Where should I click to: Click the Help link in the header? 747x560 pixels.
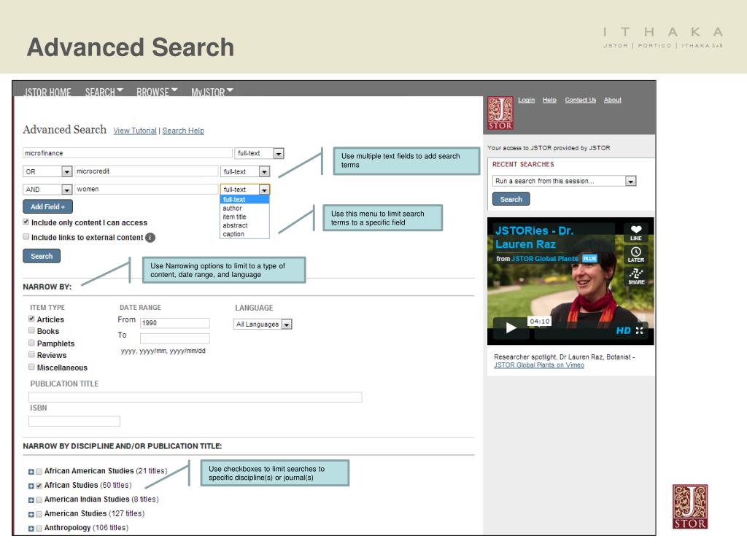pos(549,100)
